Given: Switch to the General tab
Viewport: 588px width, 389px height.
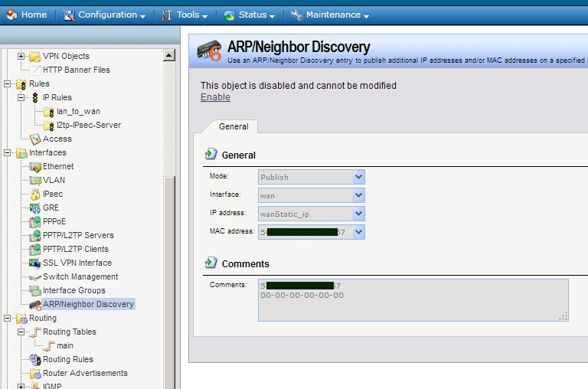Looking at the screenshot, I should coord(234,127).
